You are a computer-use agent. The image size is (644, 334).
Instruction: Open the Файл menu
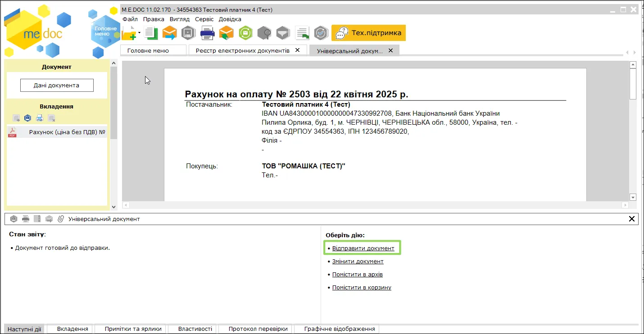pyautogui.click(x=130, y=19)
